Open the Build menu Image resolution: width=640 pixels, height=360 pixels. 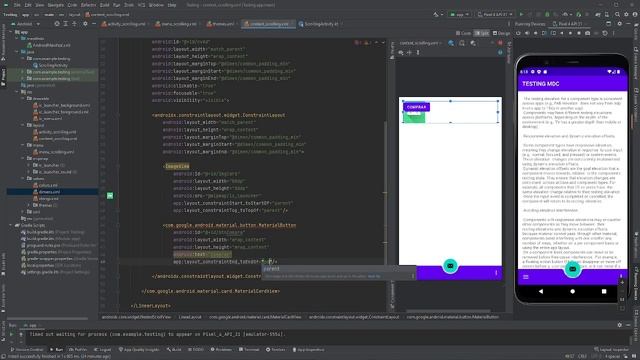coord(104,5)
